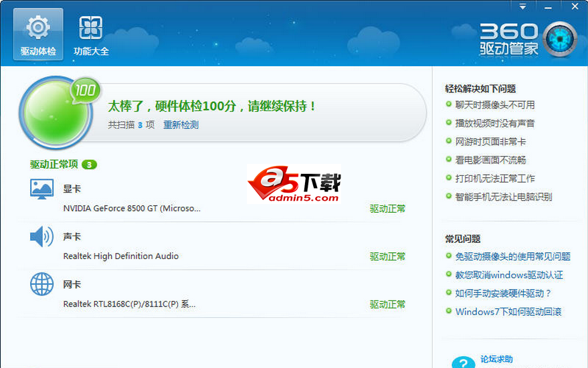This screenshot has width=588, height=368.
Task: Click the 常见问题 heading
Action: click(x=463, y=239)
